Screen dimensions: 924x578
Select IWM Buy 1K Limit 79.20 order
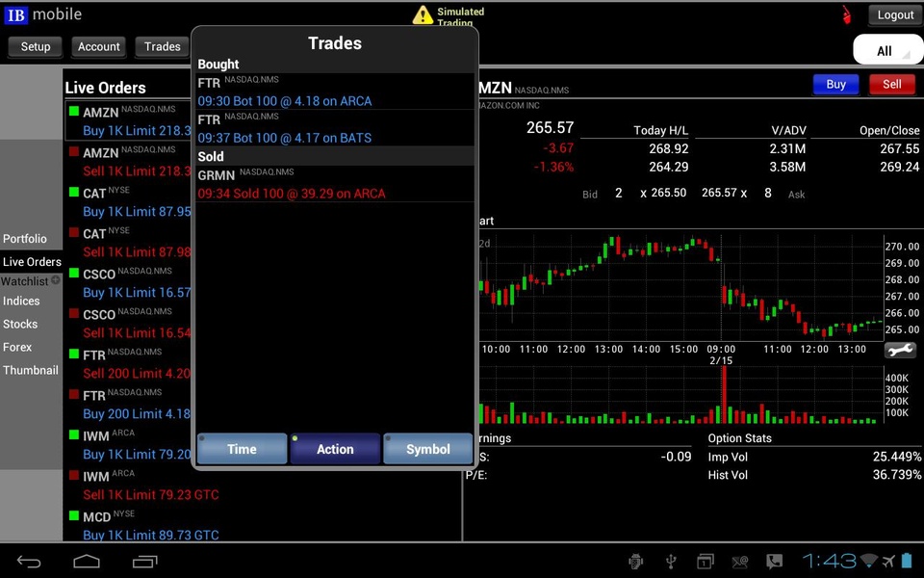click(x=128, y=445)
